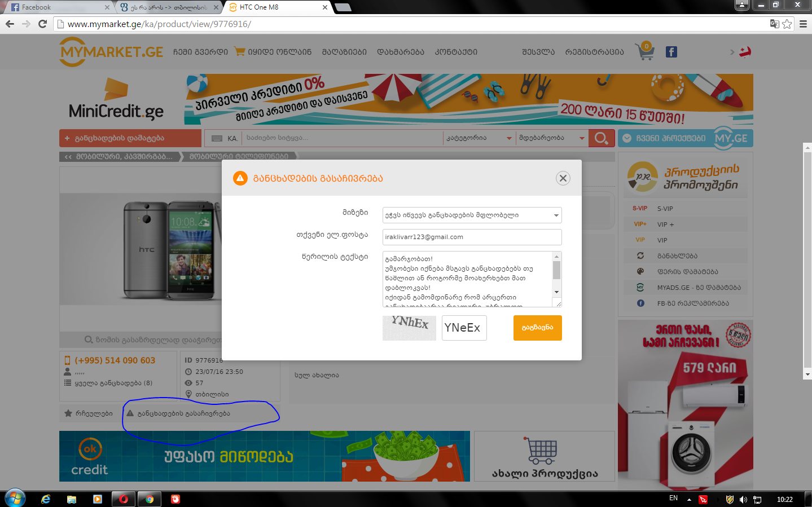
Task: Close the report dialog with the X icon
Action: [x=563, y=178]
